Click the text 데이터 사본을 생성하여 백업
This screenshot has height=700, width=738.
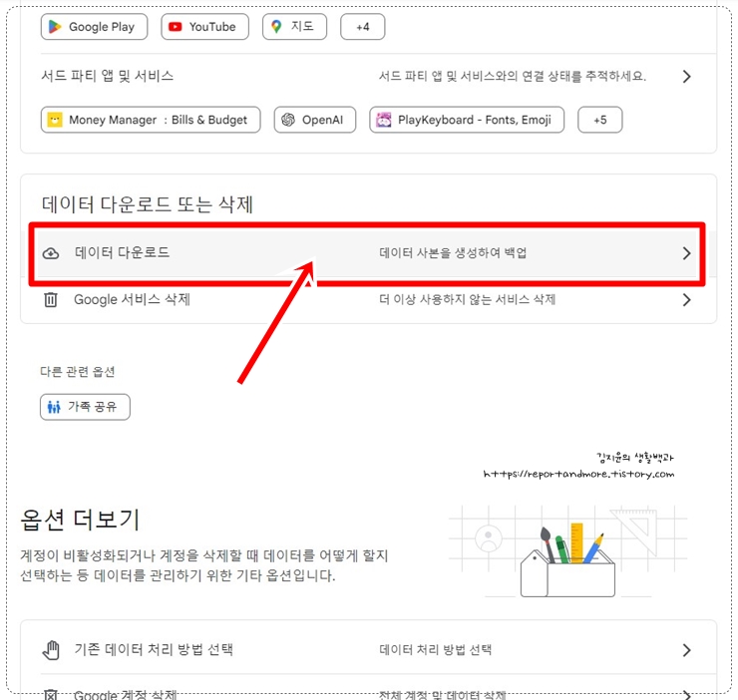[453, 253]
